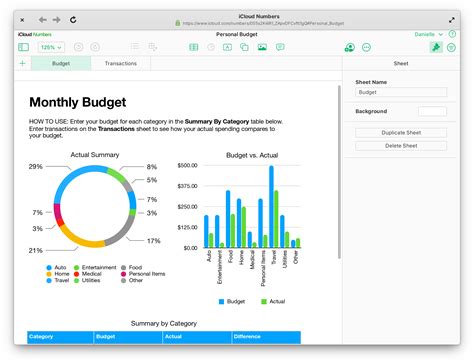474x362 pixels.
Task: Click the redo toolbar icon
Action: [x=95, y=47]
